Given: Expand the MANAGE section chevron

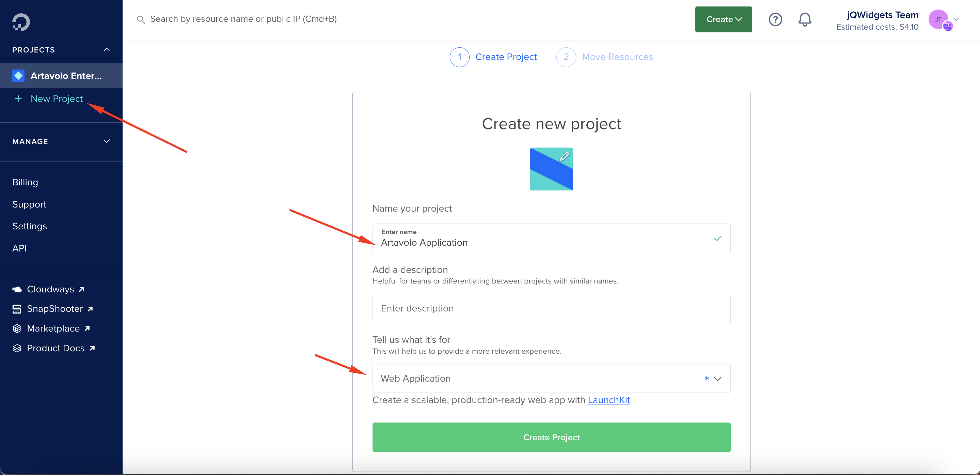Looking at the screenshot, I should (107, 141).
